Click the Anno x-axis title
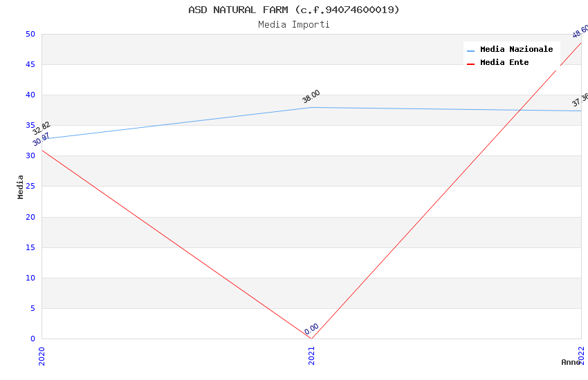 point(571,362)
